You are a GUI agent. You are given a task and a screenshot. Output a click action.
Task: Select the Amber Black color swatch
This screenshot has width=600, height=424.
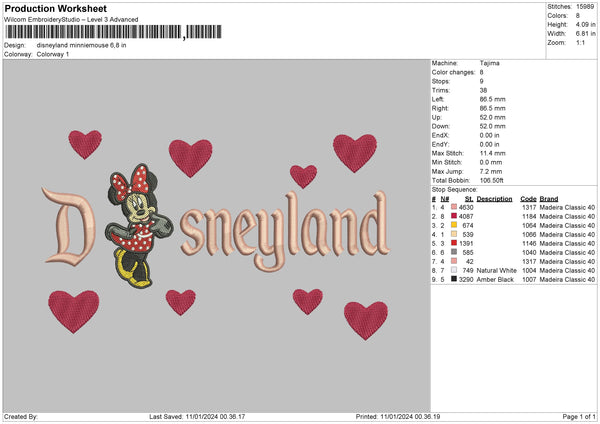[x=454, y=279]
